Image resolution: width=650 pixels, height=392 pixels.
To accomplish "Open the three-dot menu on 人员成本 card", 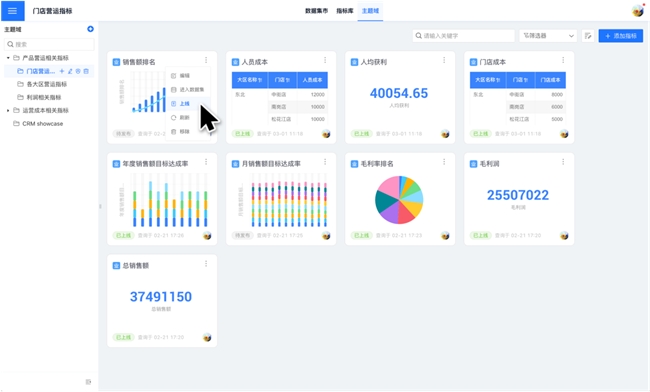I will coord(325,60).
